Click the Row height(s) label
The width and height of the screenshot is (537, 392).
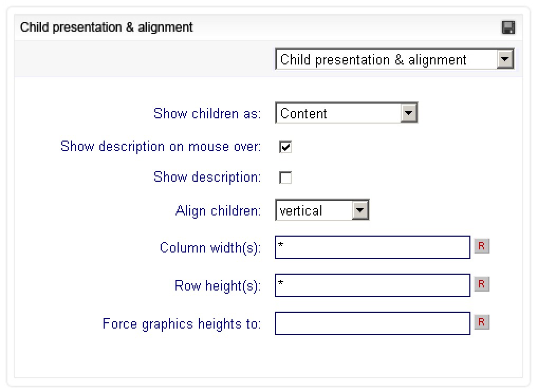point(218,286)
